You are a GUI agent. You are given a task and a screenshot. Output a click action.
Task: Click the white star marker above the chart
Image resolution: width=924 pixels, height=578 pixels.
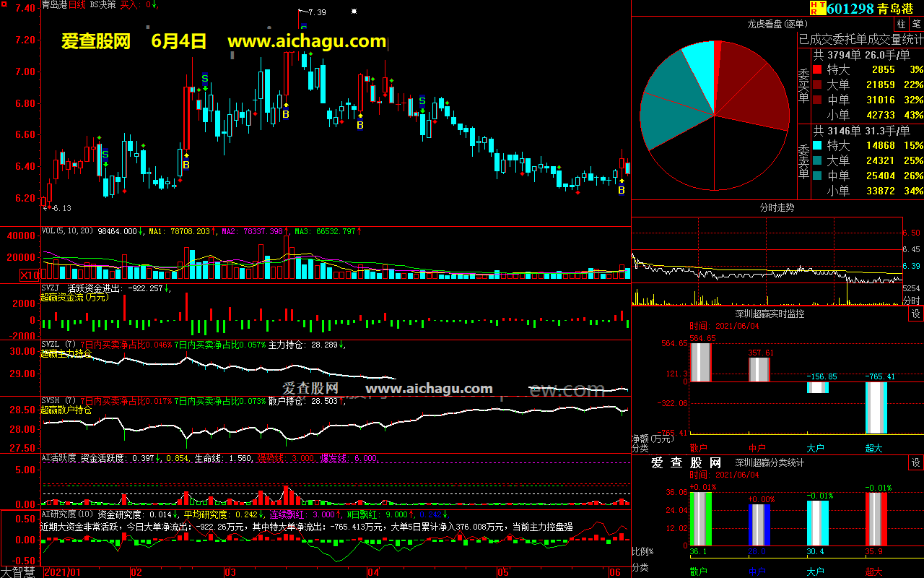354,12
